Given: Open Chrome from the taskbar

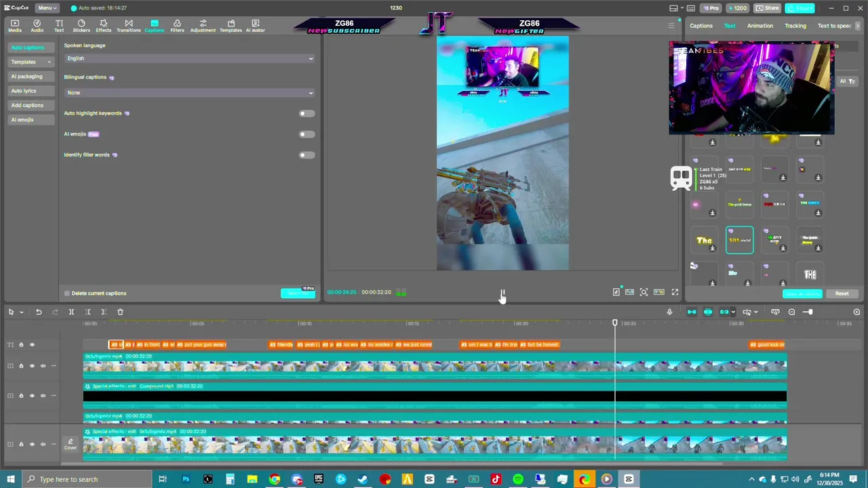Looking at the screenshot, I should point(275,479).
